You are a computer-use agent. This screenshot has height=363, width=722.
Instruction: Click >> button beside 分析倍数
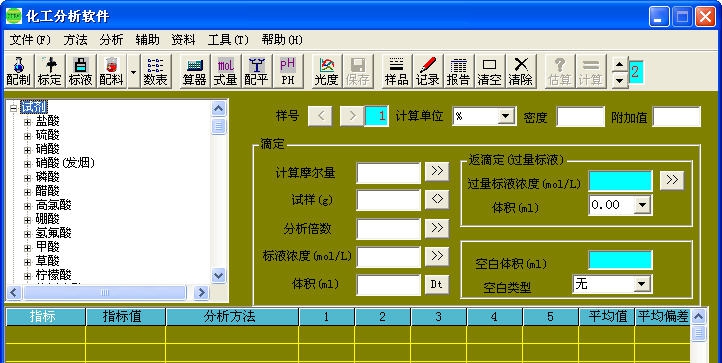coord(437,228)
